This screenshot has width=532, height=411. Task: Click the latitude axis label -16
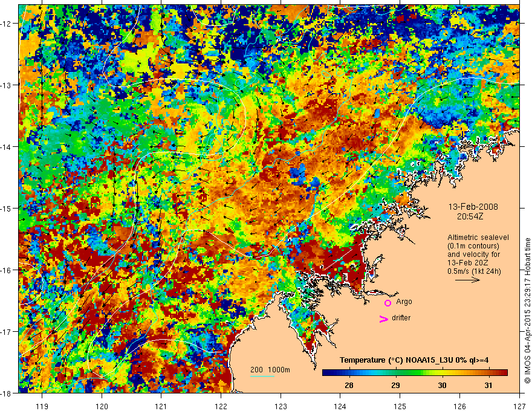pyautogui.click(x=7, y=270)
